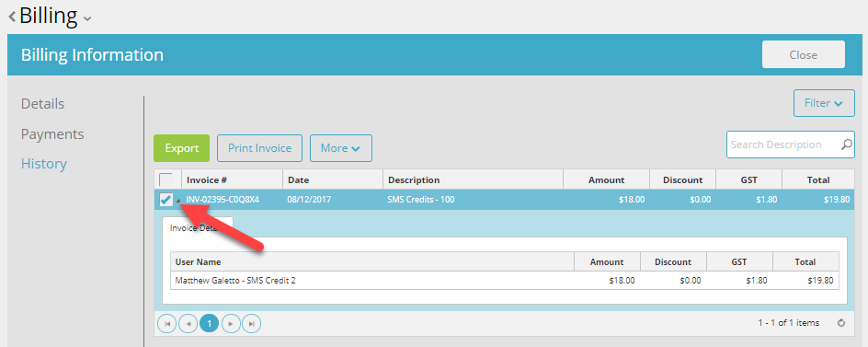This screenshot has width=868, height=347.
Task: Click the main table's Discount column header
Action: (682, 179)
